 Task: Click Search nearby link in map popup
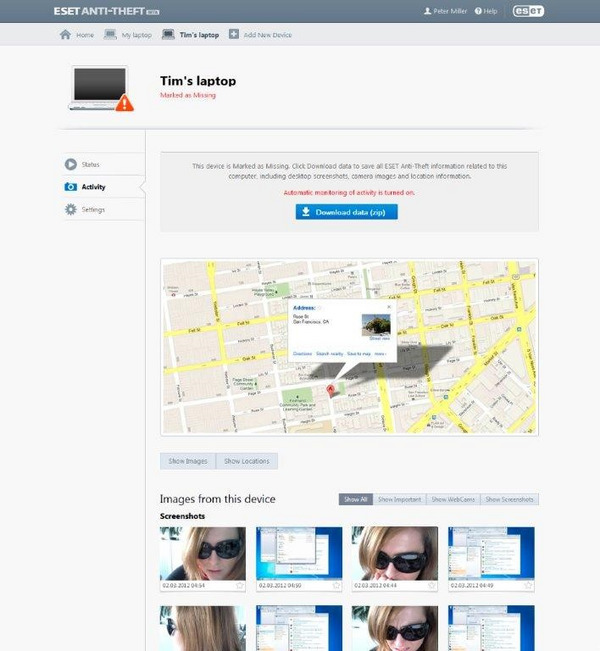[330, 354]
